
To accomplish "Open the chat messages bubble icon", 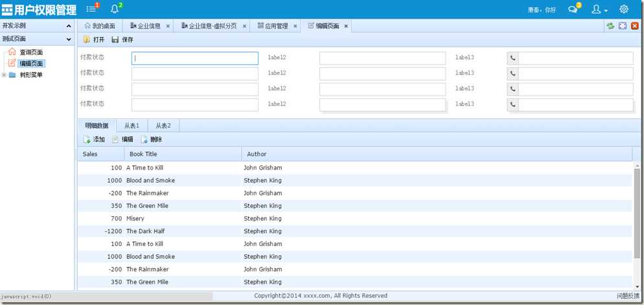I will [x=574, y=9].
